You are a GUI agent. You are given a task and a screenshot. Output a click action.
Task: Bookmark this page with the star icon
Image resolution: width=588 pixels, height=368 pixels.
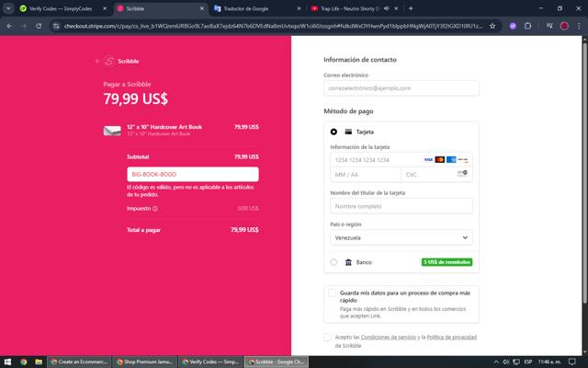pyautogui.click(x=492, y=26)
